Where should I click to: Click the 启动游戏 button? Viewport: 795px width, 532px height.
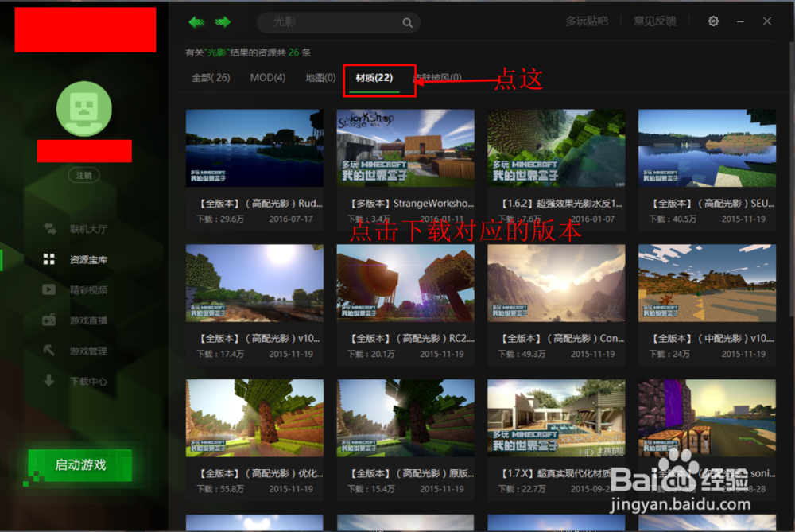[80, 464]
